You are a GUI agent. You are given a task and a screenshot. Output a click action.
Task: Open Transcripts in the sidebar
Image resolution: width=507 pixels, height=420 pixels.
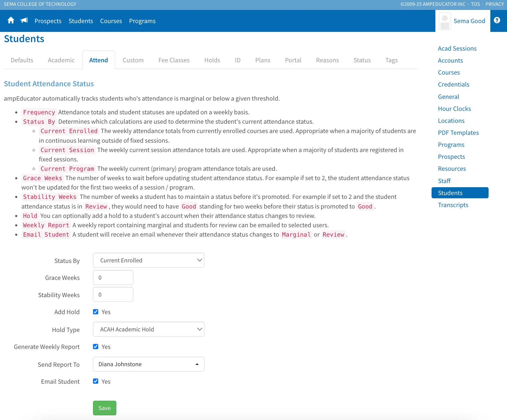pos(453,205)
